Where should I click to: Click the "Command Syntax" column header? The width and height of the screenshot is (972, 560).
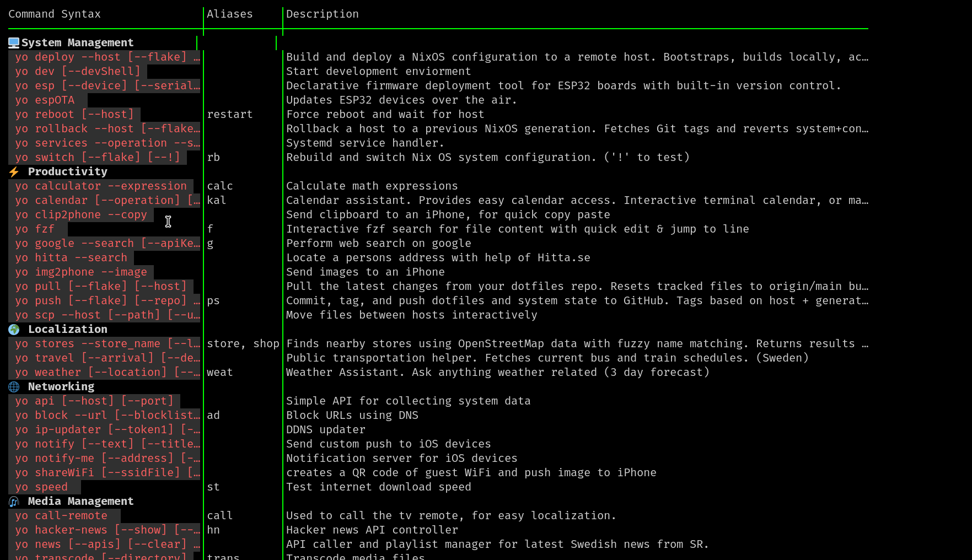pyautogui.click(x=55, y=14)
